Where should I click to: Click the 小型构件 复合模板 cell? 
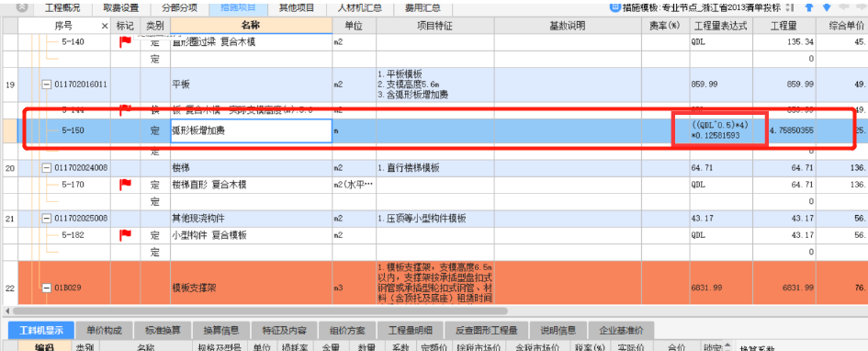(x=252, y=235)
